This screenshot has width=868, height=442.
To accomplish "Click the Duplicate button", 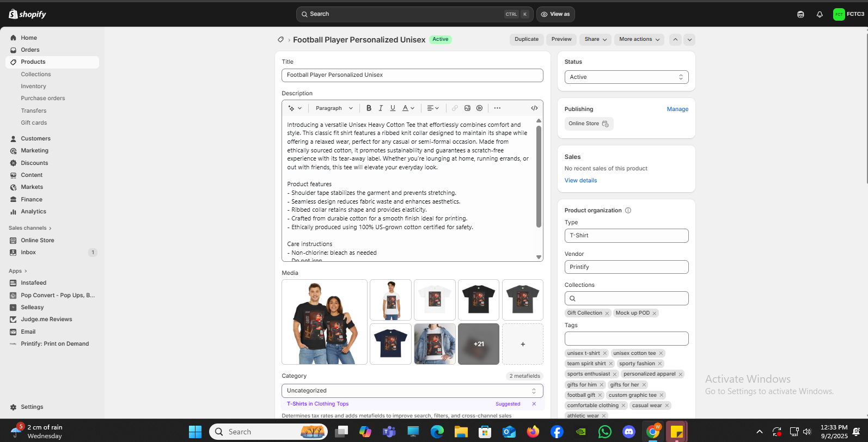I will 527,39.
